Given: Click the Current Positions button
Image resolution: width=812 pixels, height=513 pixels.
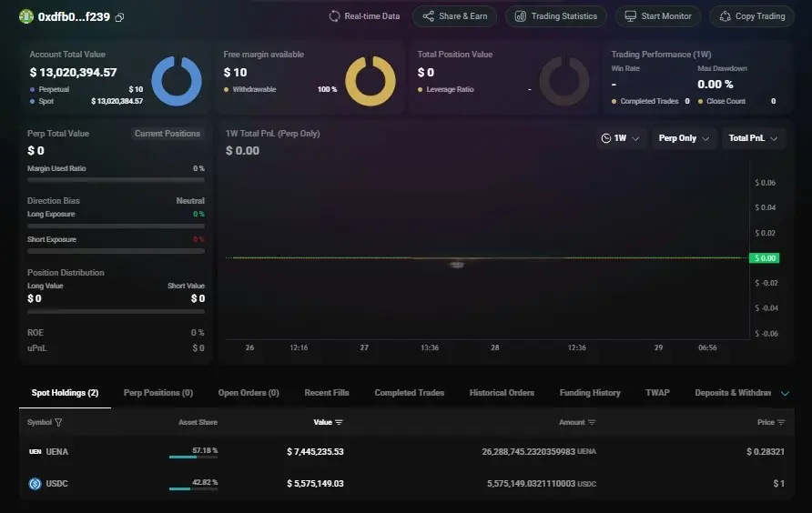Looking at the screenshot, I should point(167,134).
